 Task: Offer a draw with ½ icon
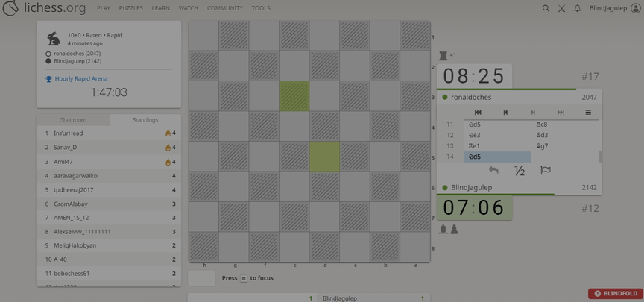pyautogui.click(x=520, y=171)
